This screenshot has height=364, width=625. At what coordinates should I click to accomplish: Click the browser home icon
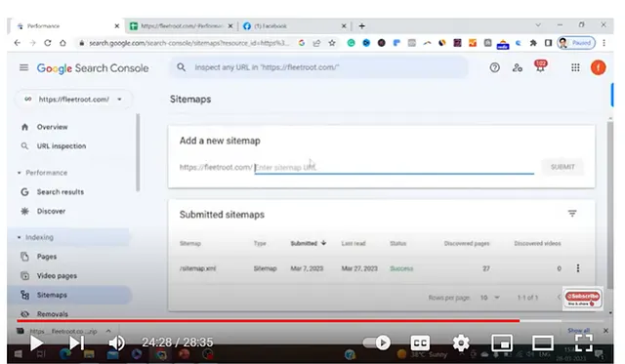(x=62, y=43)
